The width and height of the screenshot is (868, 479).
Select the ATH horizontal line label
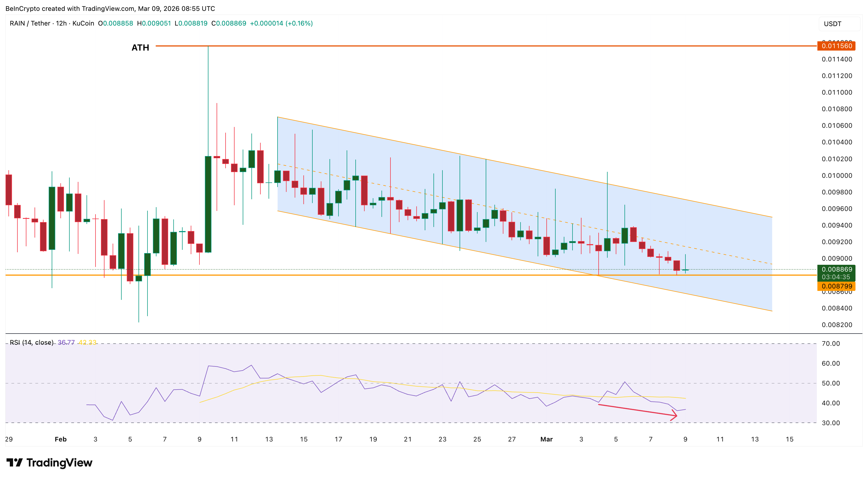point(140,48)
